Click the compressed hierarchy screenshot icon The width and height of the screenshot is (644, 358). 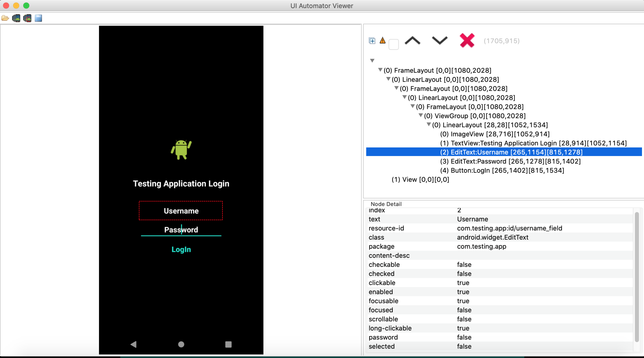(27, 18)
